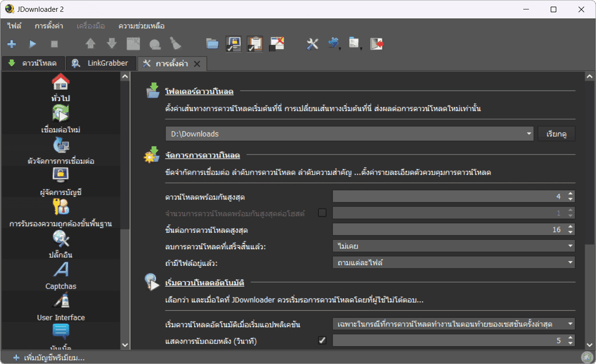
Task: Open the autostart downloads on launch dropdown
Action: tap(453, 324)
